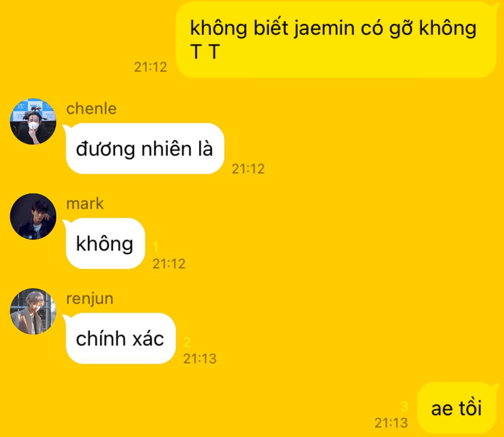Click the 21:13 timestamp beside "ae tồi"

391,423
